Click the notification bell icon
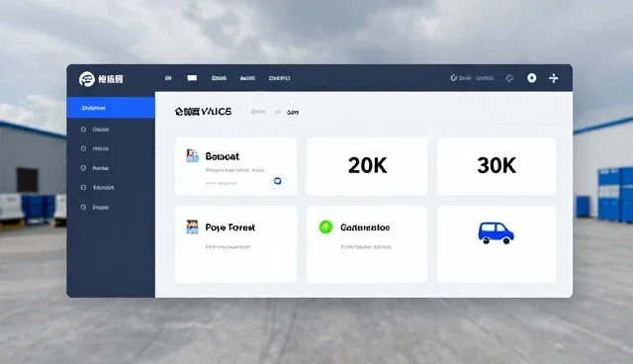Viewport: 633px width, 364px height. pos(510,78)
